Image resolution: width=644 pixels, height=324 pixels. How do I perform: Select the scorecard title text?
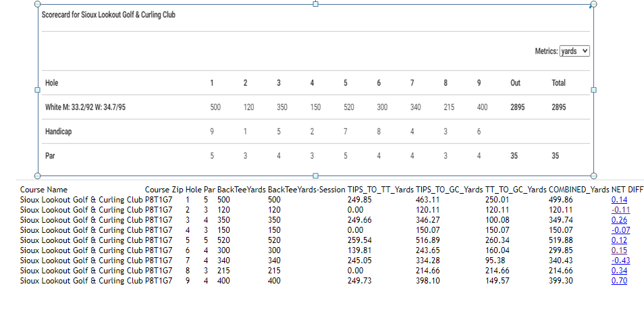point(109,15)
